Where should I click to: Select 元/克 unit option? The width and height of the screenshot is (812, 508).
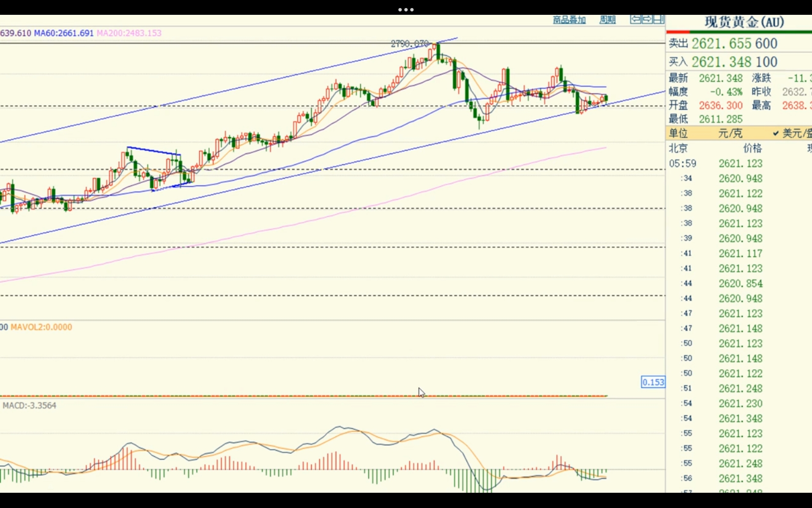pyautogui.click(x=730, y=133)
